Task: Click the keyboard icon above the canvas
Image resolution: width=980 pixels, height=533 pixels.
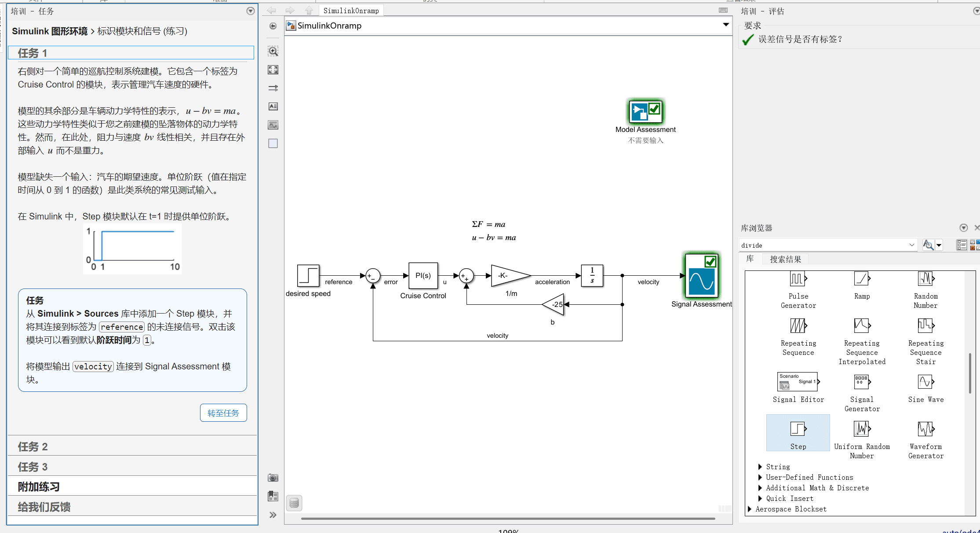Action: [723, 10]
